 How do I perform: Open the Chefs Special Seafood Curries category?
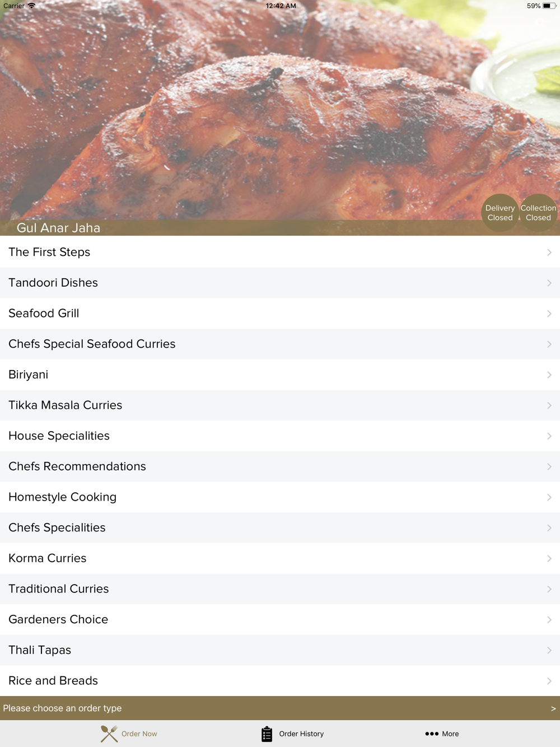tap(280, 344)
